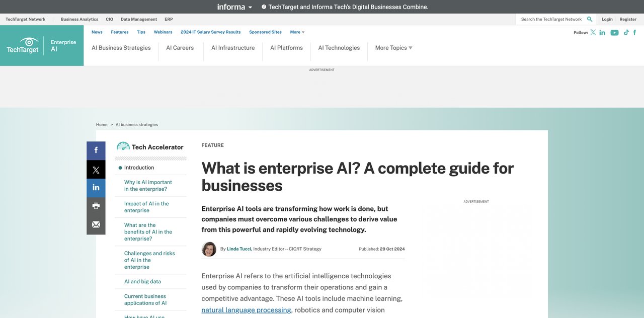Click the info icon beside TechTarget announcement
The width and height of the screenshot is (644, 318).
264,7
